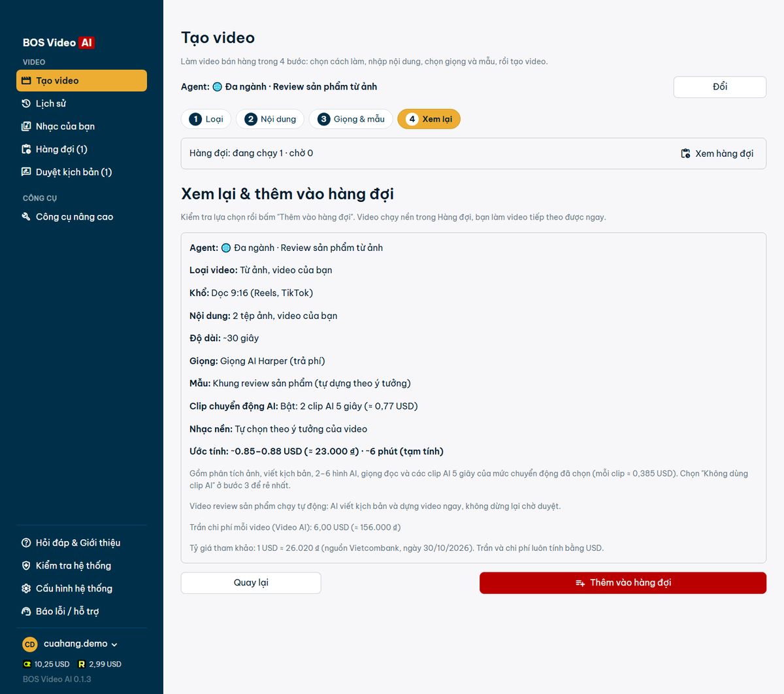The width and height of the screenshot is (784, 694).
Task: Open Duyệt kịch bản (1) page
Action: (x=82, y=172)
